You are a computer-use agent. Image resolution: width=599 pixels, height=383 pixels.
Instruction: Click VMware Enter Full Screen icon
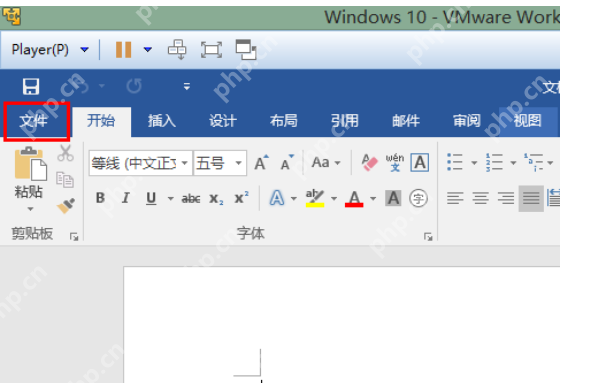(x=211, y=50)
